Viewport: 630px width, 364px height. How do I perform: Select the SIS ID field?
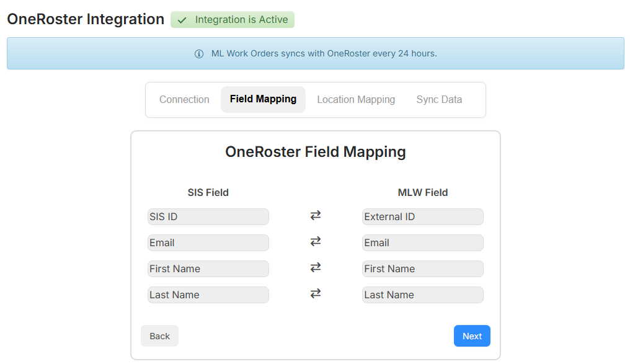pos(208,216)
